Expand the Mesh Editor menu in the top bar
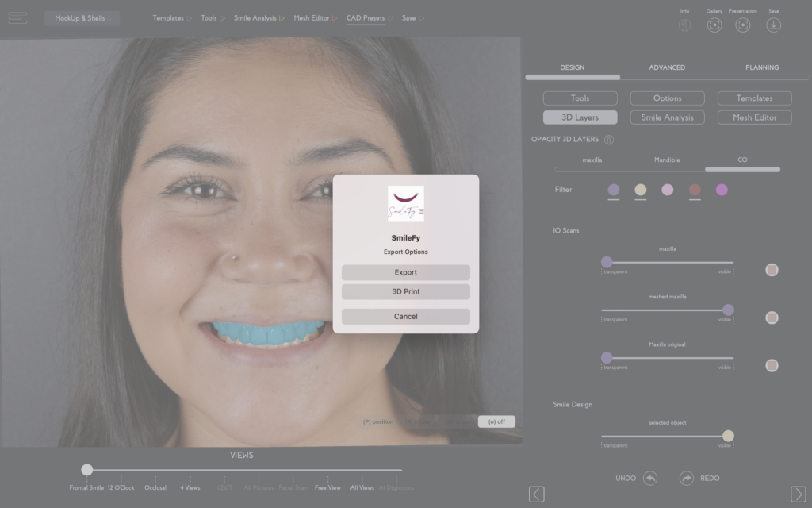Viewport: 812px width, 508px height. (x=312, y=17)
